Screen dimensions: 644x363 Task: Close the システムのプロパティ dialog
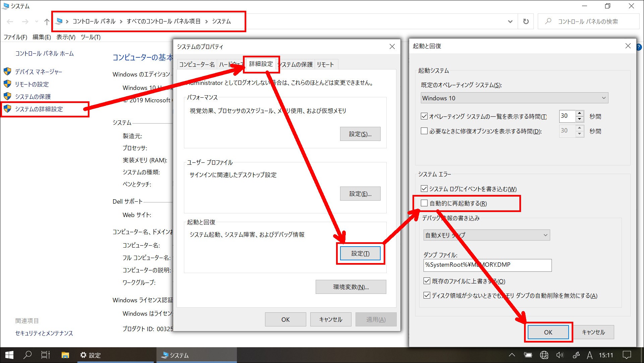(x=392, y=47)
